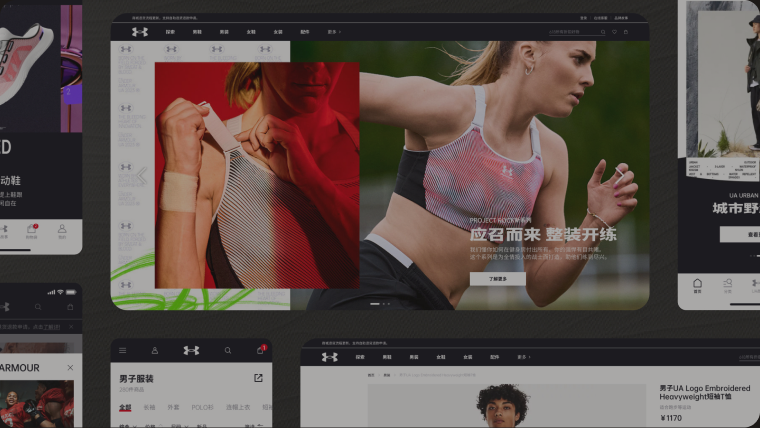The image size is (760, 428).
Task: Click 了解更多 button on hero banner
Action: click(498, 279)
